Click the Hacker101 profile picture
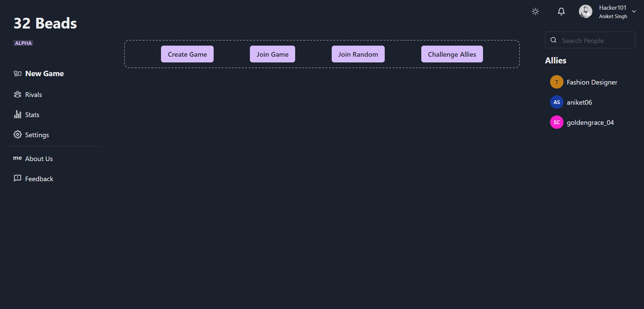The image size is (644, 309). [585, 12]
